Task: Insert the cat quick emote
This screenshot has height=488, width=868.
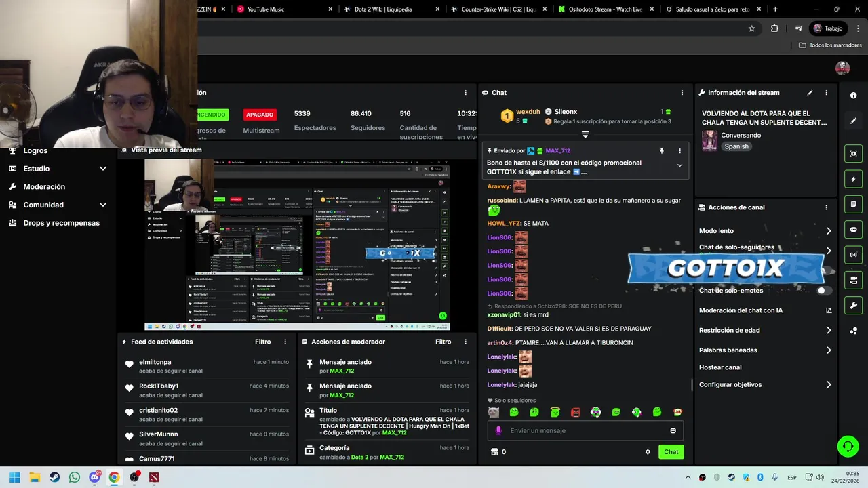Action: (494, 412)
